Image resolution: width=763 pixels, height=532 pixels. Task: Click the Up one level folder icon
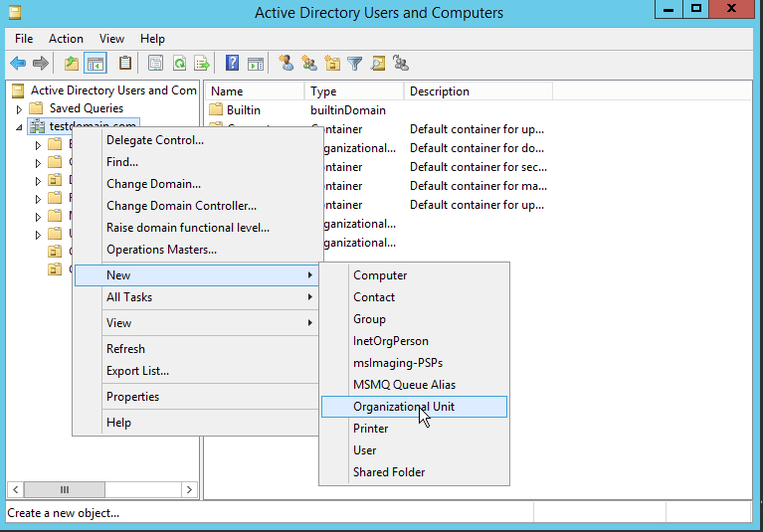pos(71,64)
